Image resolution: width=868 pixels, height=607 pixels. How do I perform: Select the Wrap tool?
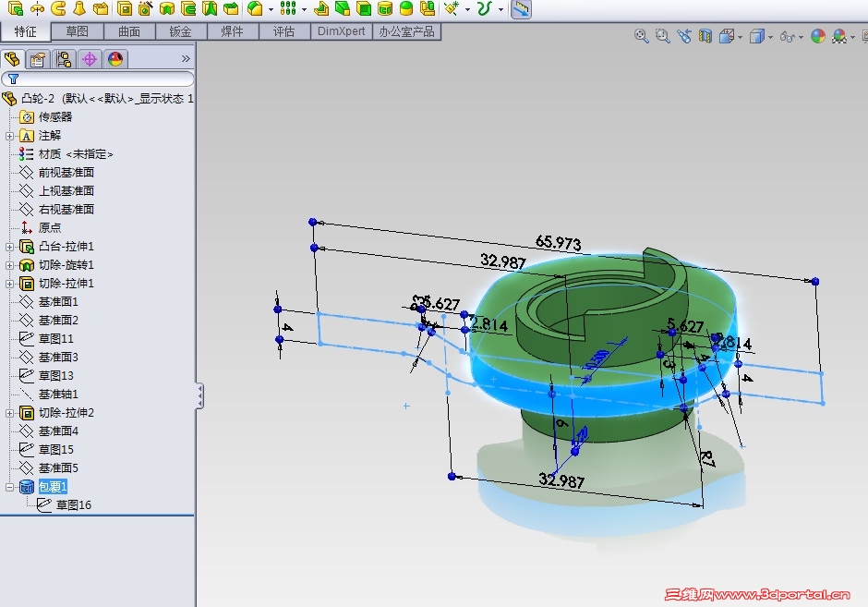385,7
